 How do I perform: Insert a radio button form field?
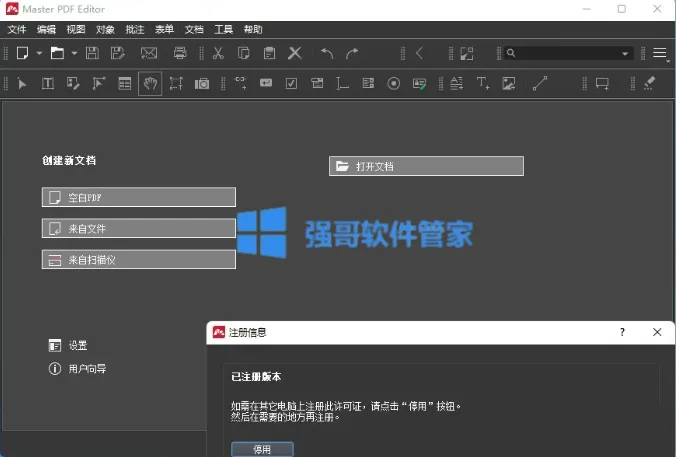[393, 83]
